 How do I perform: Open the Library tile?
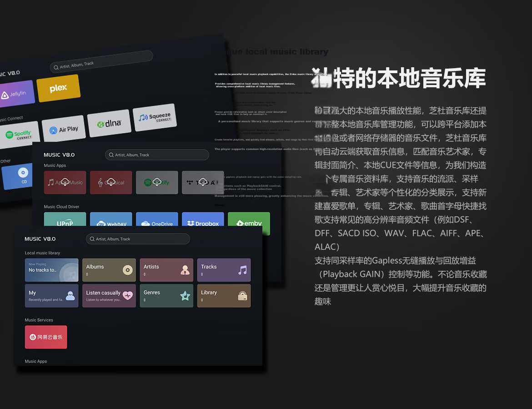(x=224, y=296)
